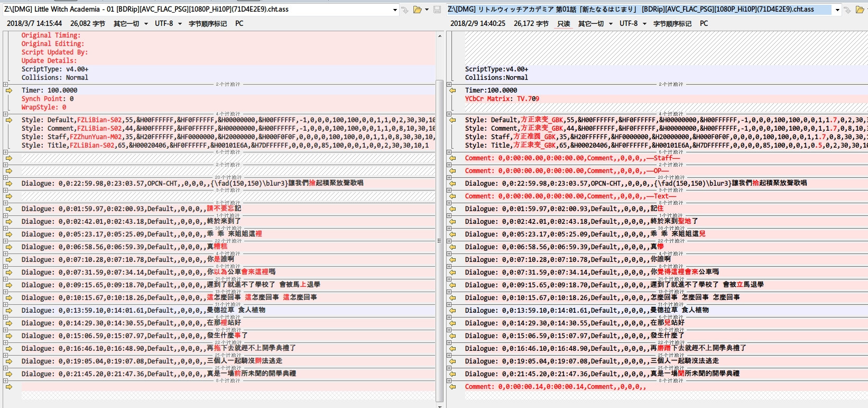Copy left 0:05:23.17 dialogue line to right
The image size is (868, 408).
(9, 234)
